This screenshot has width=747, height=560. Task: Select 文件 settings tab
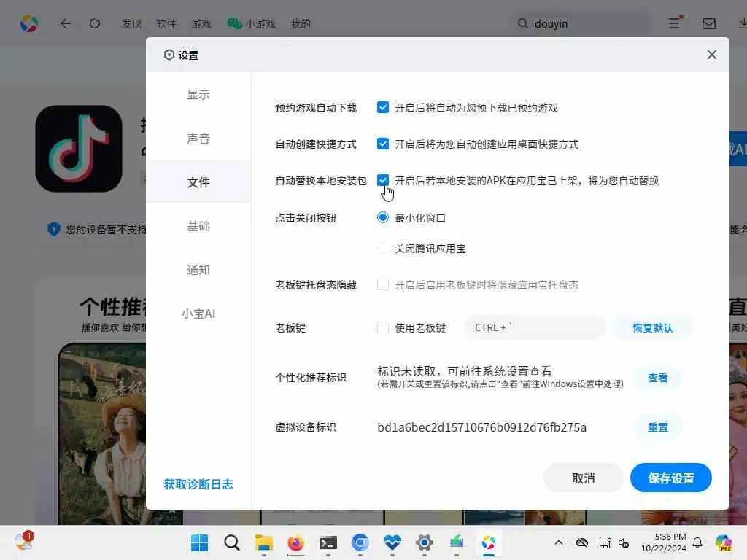point(198,182)
